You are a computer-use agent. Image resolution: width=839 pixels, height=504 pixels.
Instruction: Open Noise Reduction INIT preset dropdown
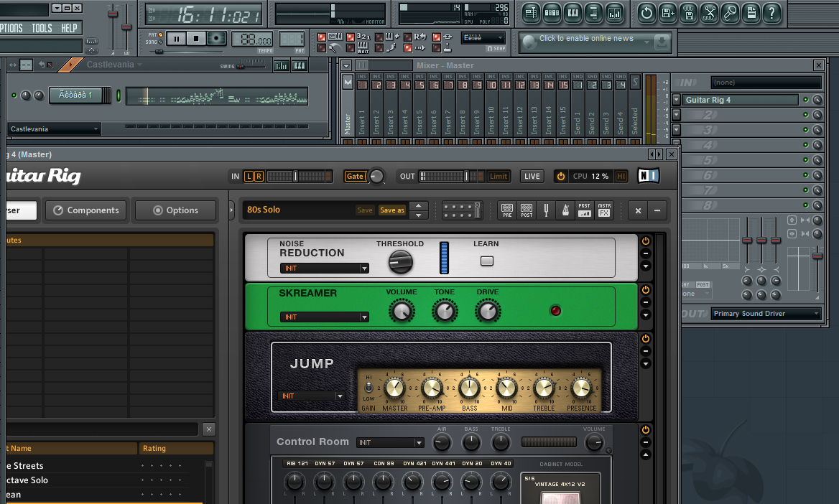(x=324, y=268)
